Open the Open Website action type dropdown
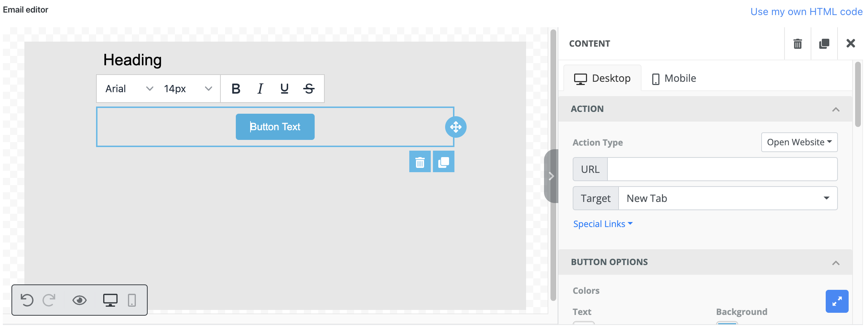Viewport: 868px width, 330px height. pyautogui.click(x=799, y=142)
